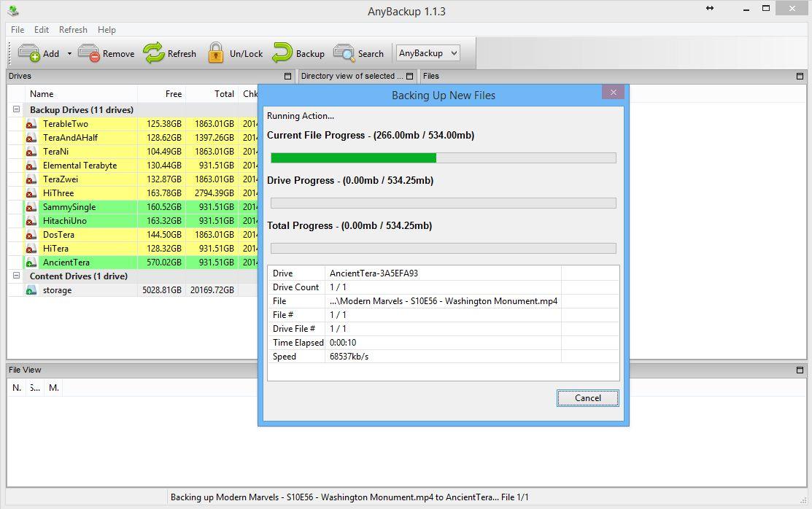Select the Elemental Terabyte drive name
The image size is (812, 509).
click(80, 166)
